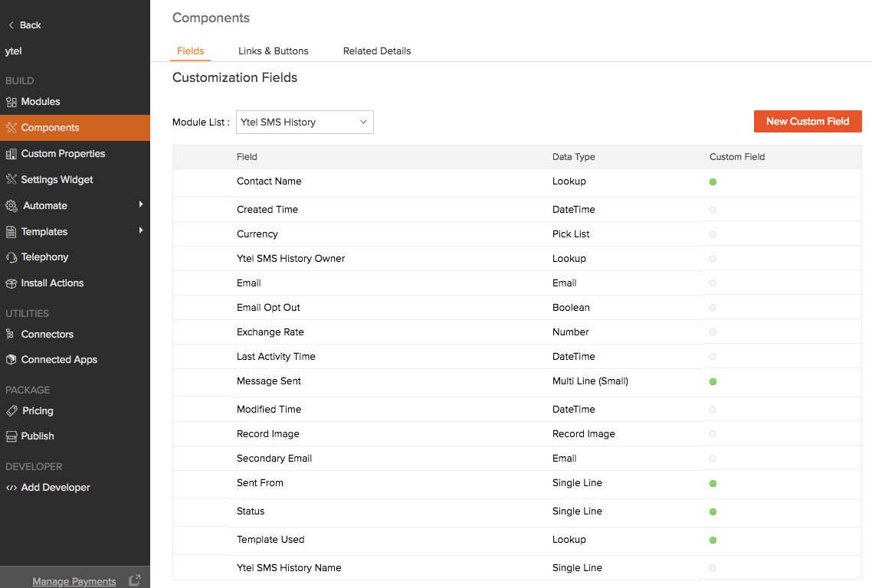This screenshot has height=588, width=872.
Task: Select the Template Used field
Action: (x=270, y=540)
